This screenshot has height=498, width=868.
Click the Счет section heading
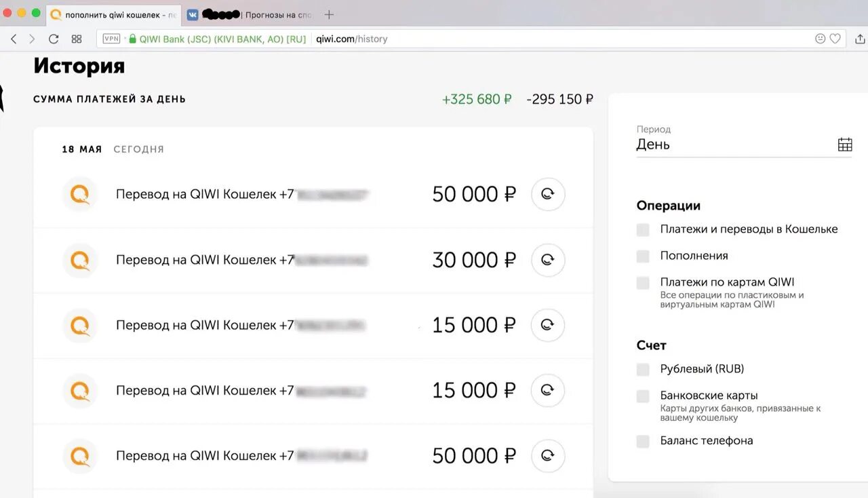point(652,345)
